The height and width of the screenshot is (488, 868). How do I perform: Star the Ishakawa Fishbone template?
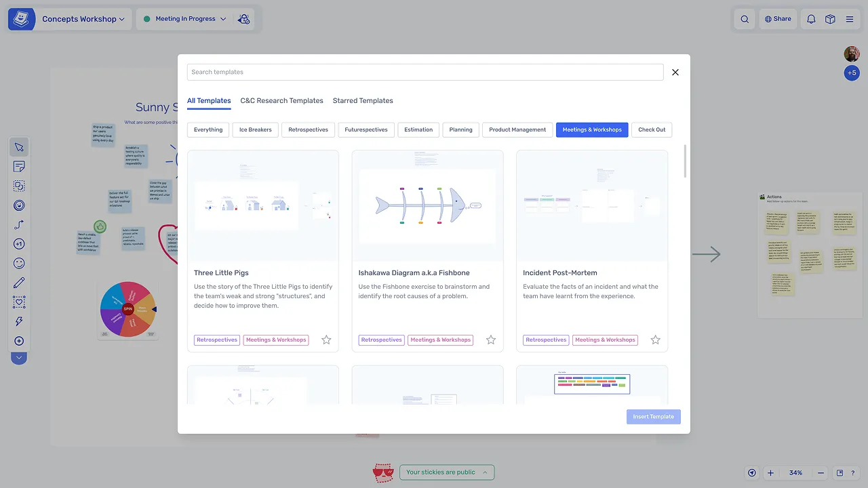491,340
